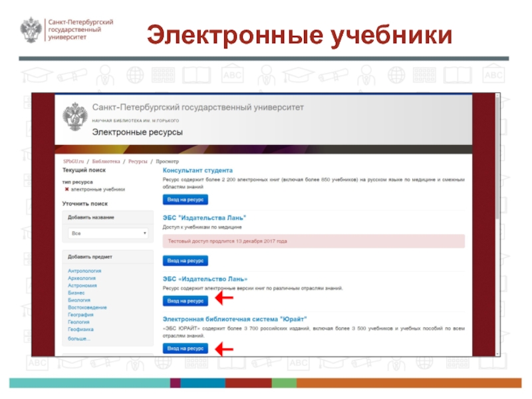Filter by subject 'Археология'
Viewport: 532px width, 399px height.
(82, 278)
